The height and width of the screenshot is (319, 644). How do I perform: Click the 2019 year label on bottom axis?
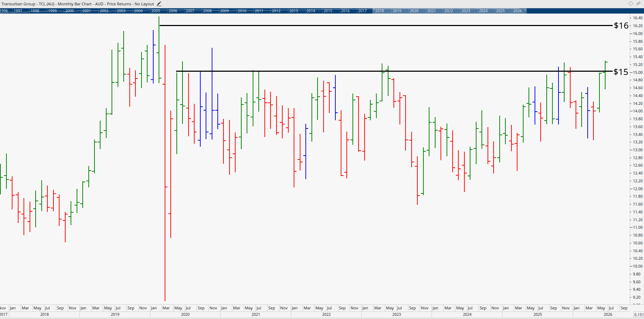coord(115,314)
